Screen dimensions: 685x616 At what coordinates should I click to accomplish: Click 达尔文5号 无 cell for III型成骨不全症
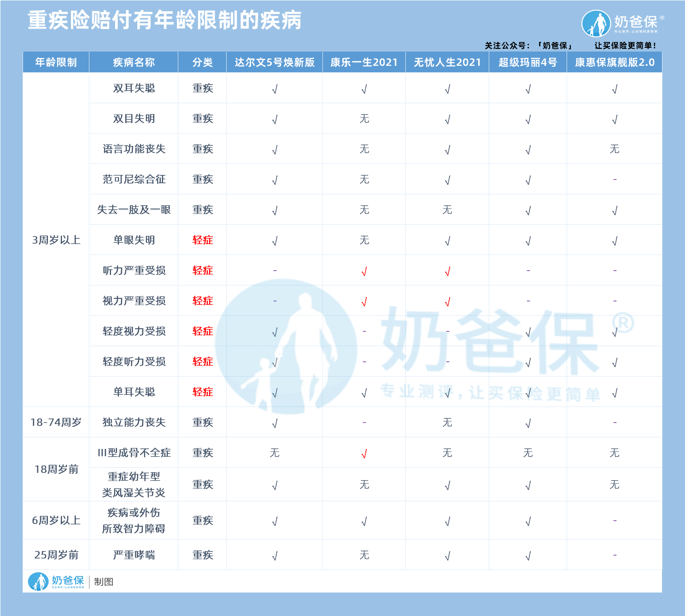tap(275, 453)
